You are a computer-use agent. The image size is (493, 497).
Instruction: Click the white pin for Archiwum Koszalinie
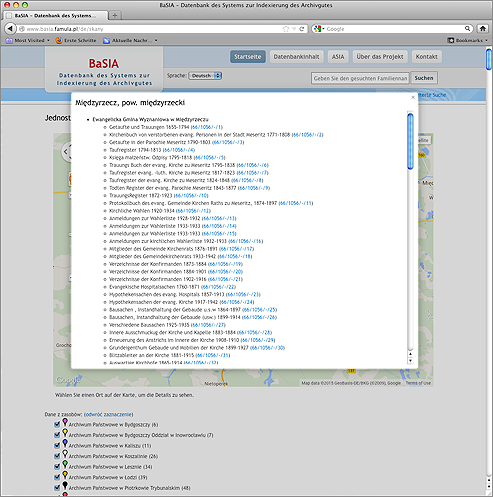65,454
